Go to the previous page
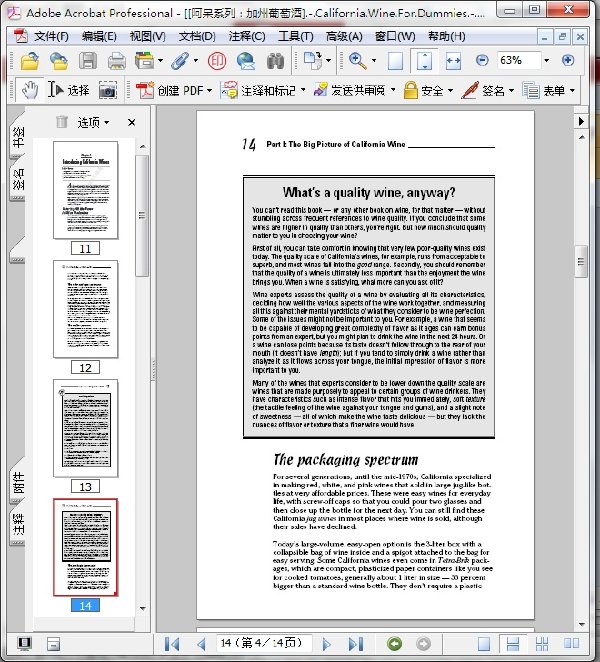Image resolution: width=600 pixels, height=662 pixels. [201, 644]
